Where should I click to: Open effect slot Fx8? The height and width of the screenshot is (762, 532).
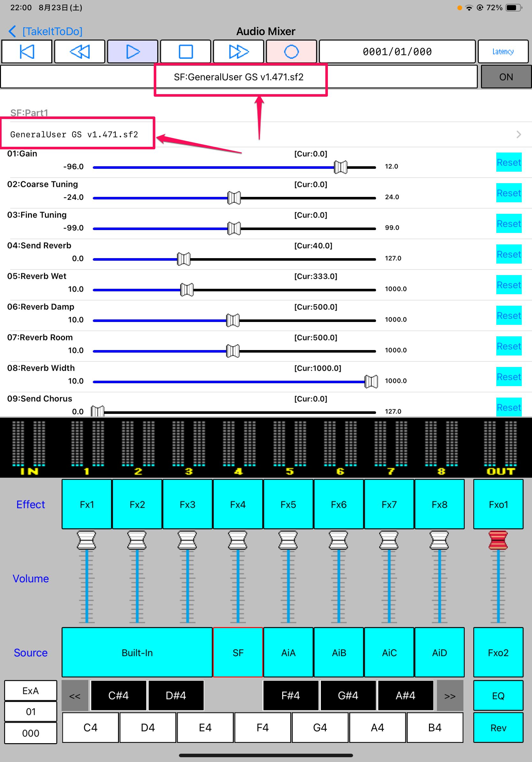pyautogui.click(x=440, y=504)
